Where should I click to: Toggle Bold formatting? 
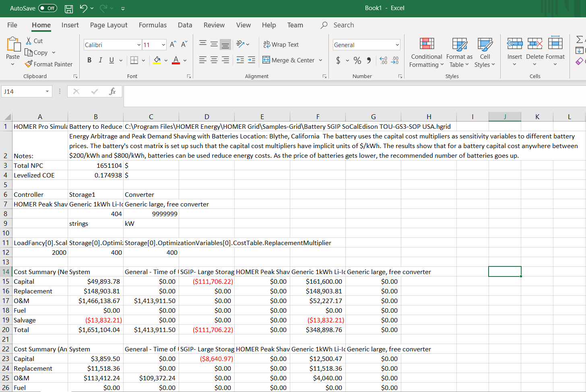(x=89, y=60)
